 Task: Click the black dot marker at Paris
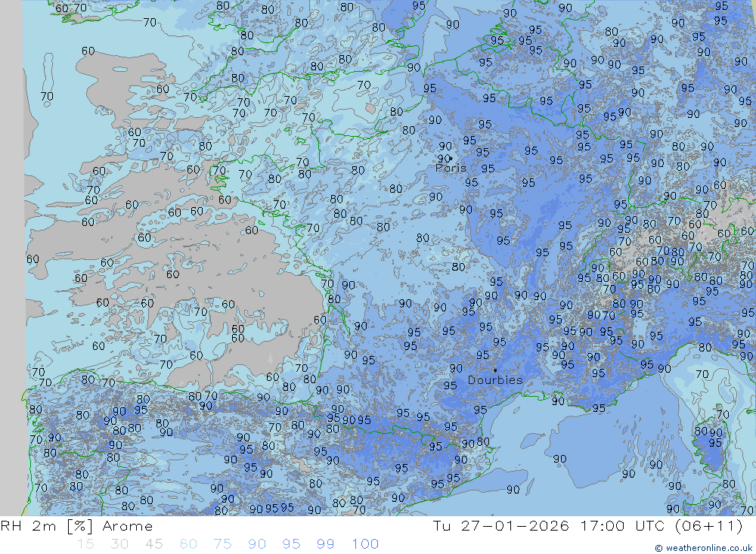click(x=451, y=158)
